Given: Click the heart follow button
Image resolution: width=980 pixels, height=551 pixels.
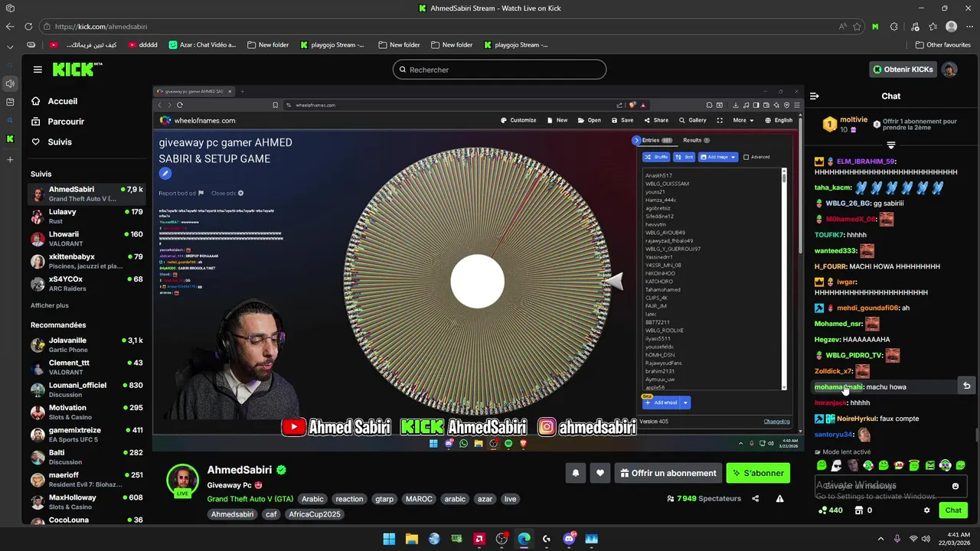Looking at the screenshot, I should pyautogui.click(x=600, y=473).
